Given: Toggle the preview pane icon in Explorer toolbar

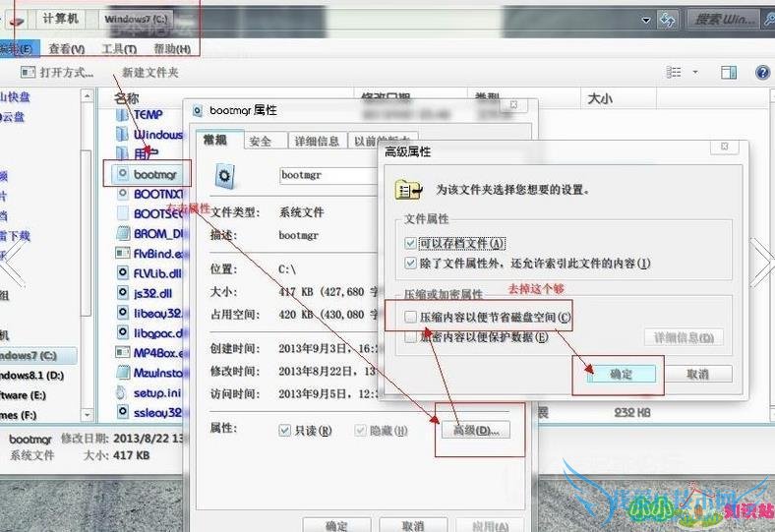Looking at the screenshot, I should 729,73.
